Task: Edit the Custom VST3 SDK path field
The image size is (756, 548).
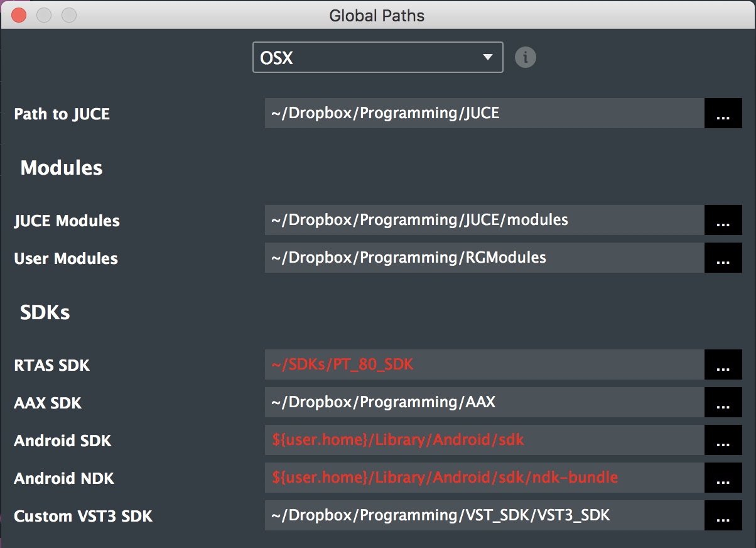Action: (x=483, y=516)
